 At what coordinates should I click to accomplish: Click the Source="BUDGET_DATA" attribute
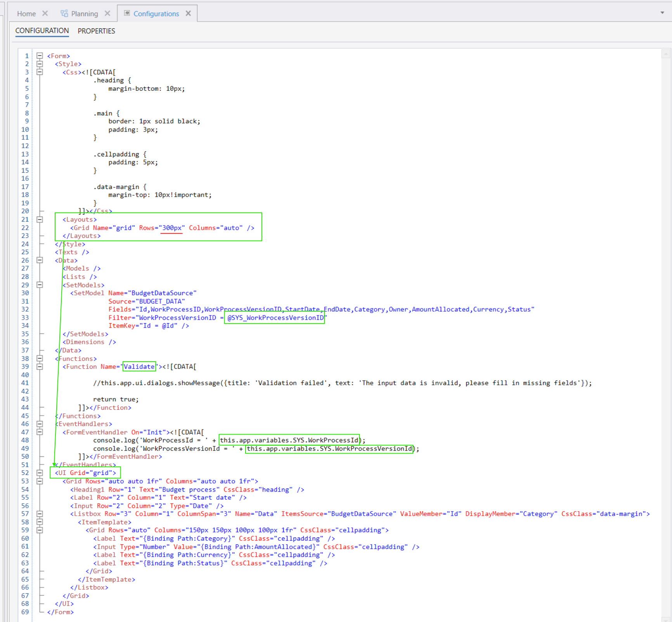coord(147,301)
